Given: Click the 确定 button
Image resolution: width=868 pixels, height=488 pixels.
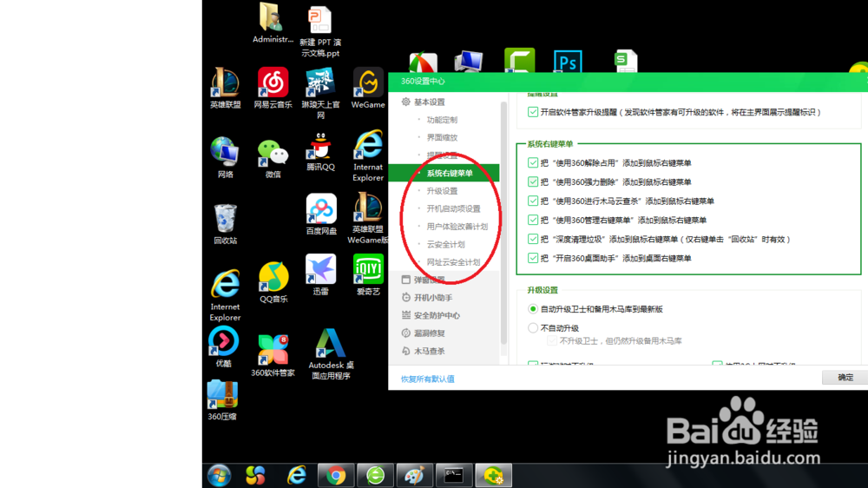Looking at the screenshot, I should pos(845,377).
